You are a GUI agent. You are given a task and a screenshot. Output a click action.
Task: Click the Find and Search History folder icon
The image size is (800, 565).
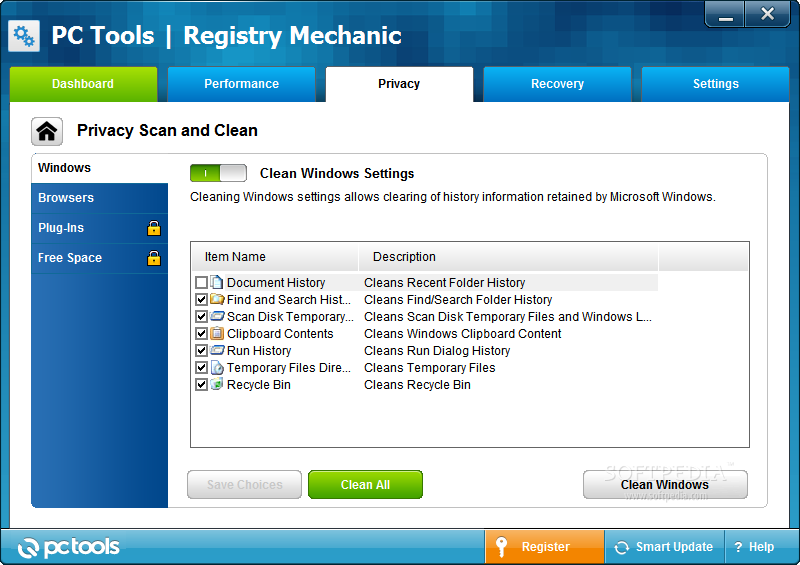pyautogui.click(x=217, y=299)
